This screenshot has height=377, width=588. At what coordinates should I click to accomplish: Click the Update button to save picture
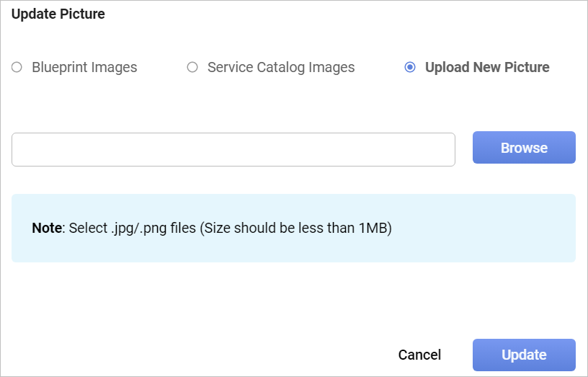click(524, 355)
